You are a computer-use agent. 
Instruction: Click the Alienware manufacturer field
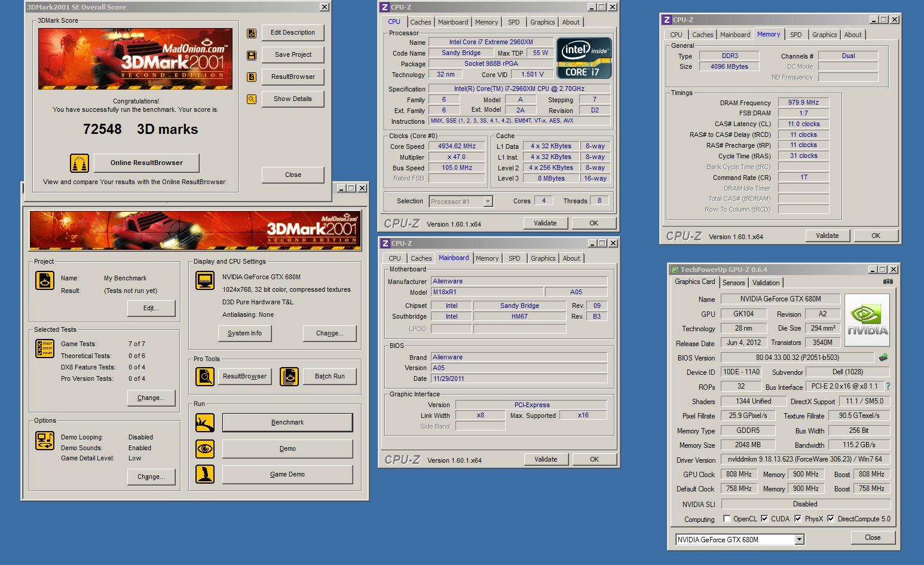point(519,281)
